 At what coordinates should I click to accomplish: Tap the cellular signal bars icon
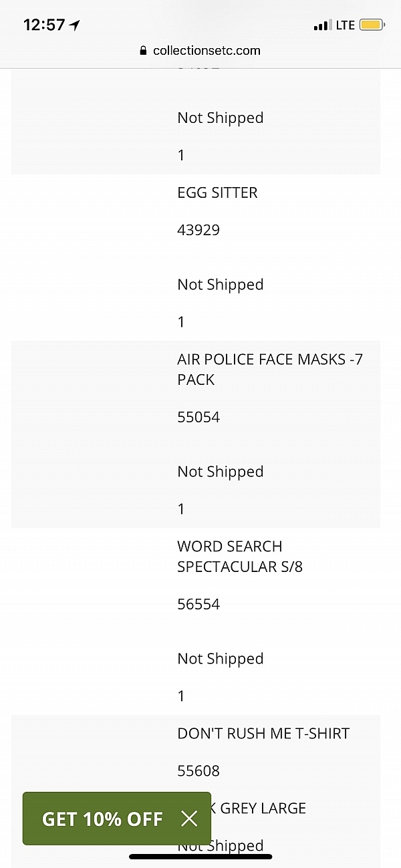tap(322, 25)
